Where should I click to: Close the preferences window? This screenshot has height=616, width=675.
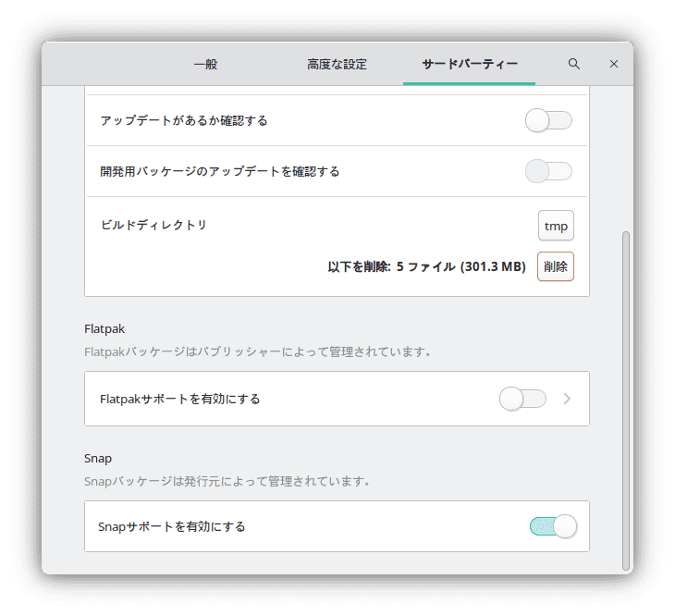click(614, 64)
